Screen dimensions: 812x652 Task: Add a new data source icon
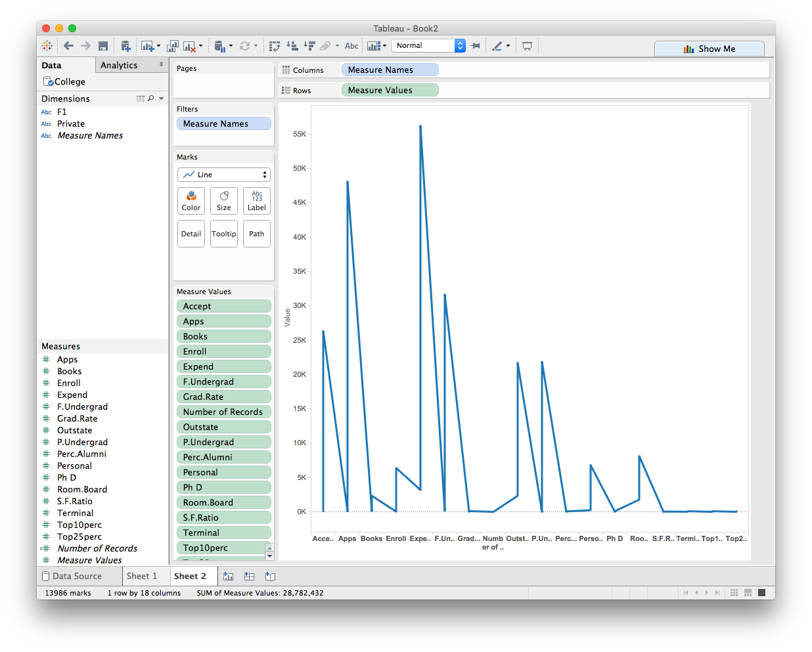(x=125, y=46)
